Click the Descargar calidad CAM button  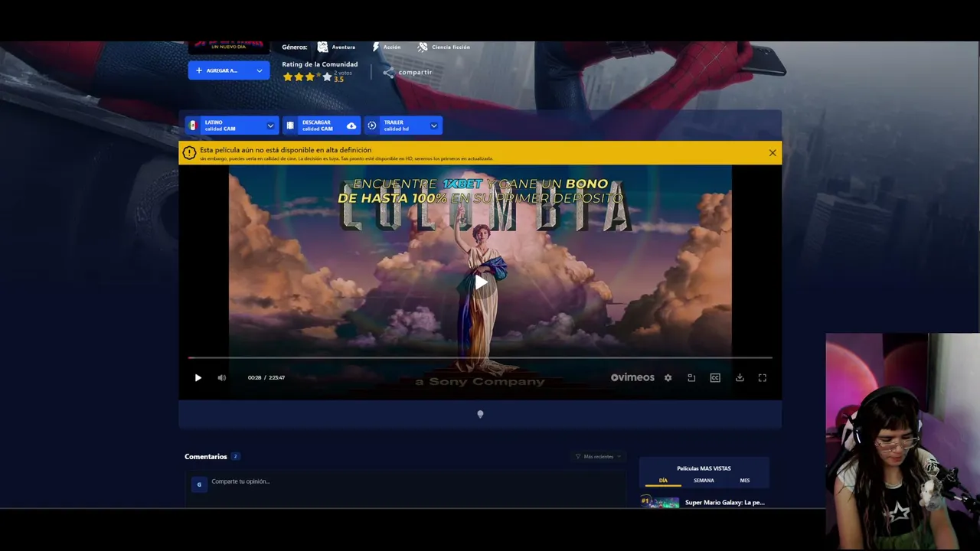[322, 126]
